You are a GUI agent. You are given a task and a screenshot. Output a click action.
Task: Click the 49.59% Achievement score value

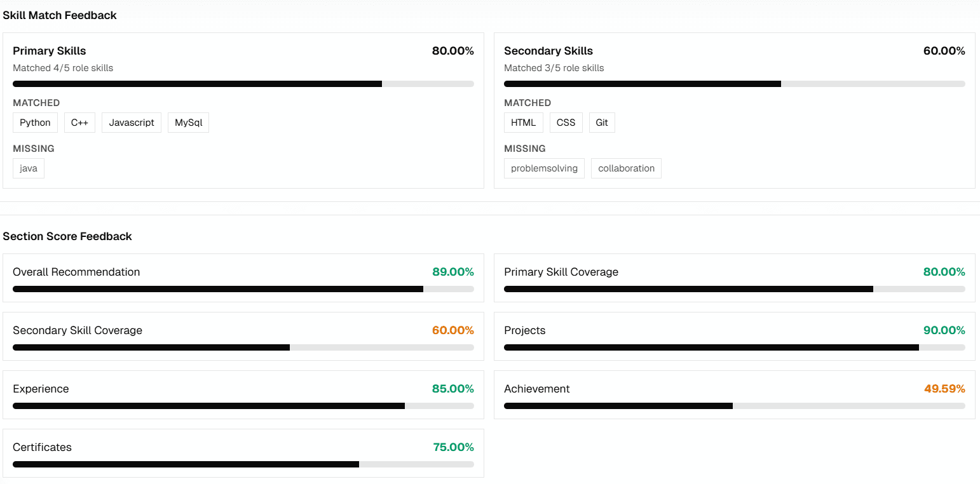[944, 389]
